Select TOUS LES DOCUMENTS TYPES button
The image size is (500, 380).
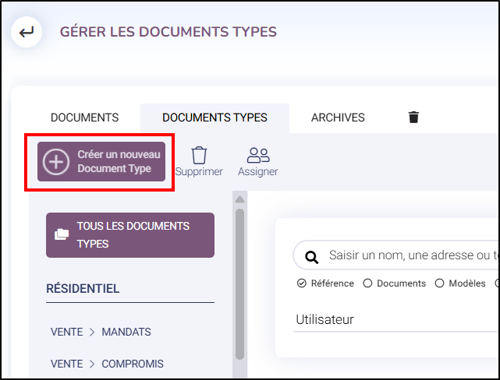click(130, 235)
